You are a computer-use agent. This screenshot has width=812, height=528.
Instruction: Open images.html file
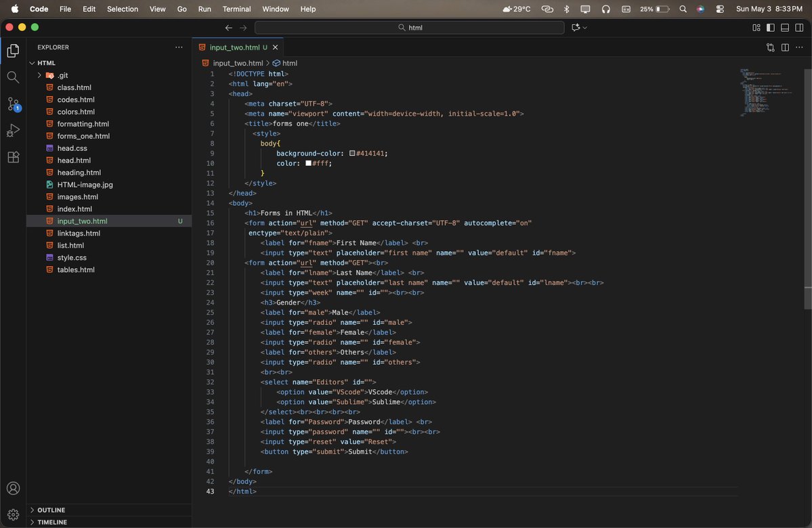[x=78, y=197]
